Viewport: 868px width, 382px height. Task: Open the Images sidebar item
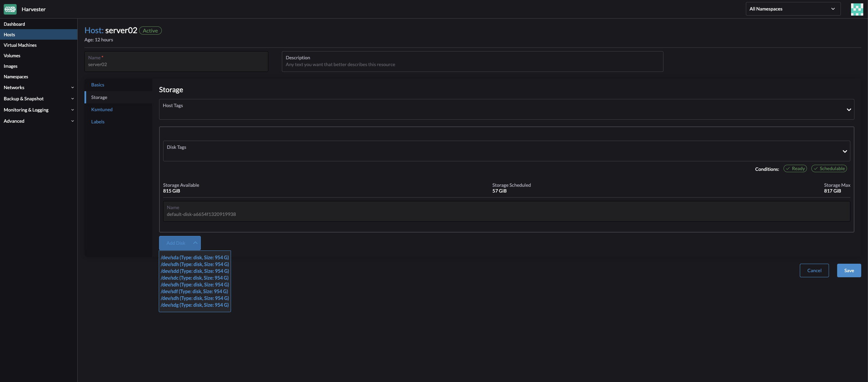point(11,66)
